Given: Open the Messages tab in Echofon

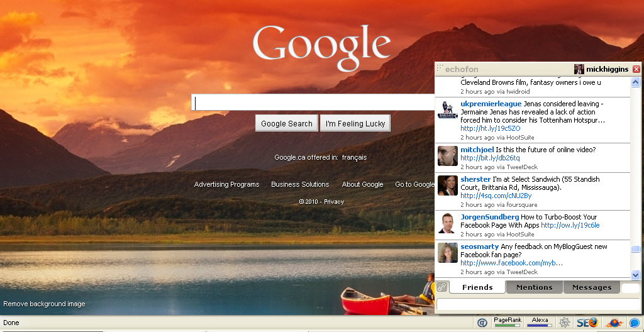Looking at the screenshot, I should [591, 287].
